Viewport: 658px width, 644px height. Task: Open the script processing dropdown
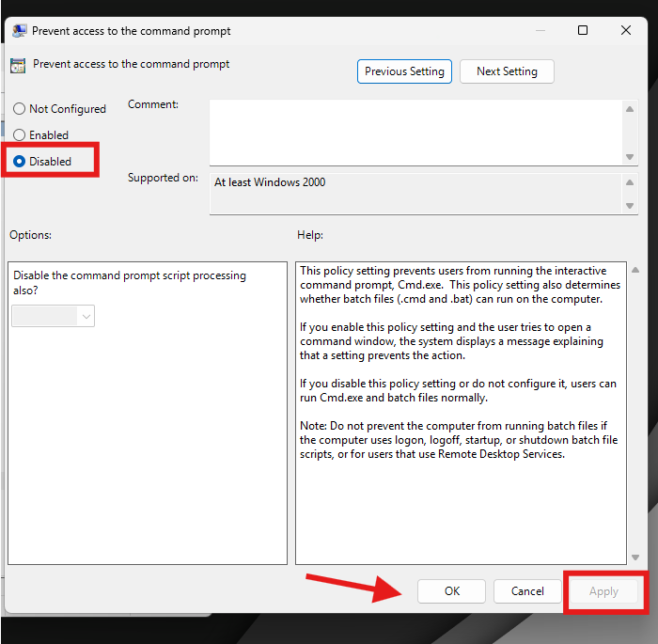click(x=53, y=316)
